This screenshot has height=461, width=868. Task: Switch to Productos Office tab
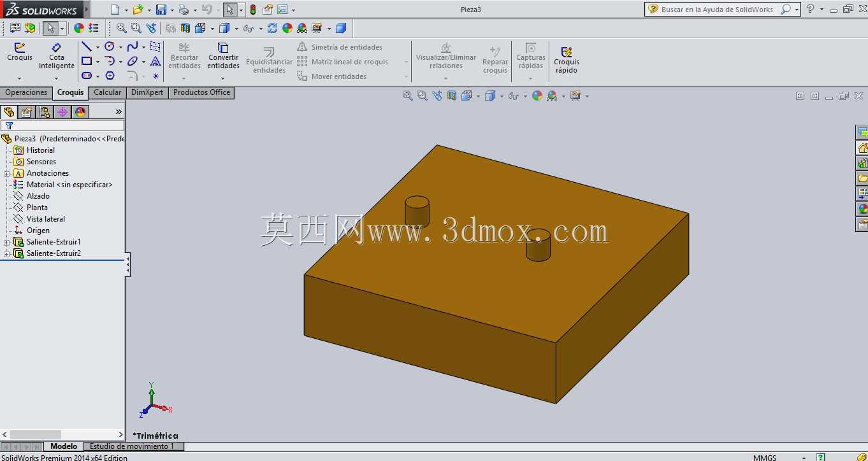pyautogui.click(x=201, y=93)
